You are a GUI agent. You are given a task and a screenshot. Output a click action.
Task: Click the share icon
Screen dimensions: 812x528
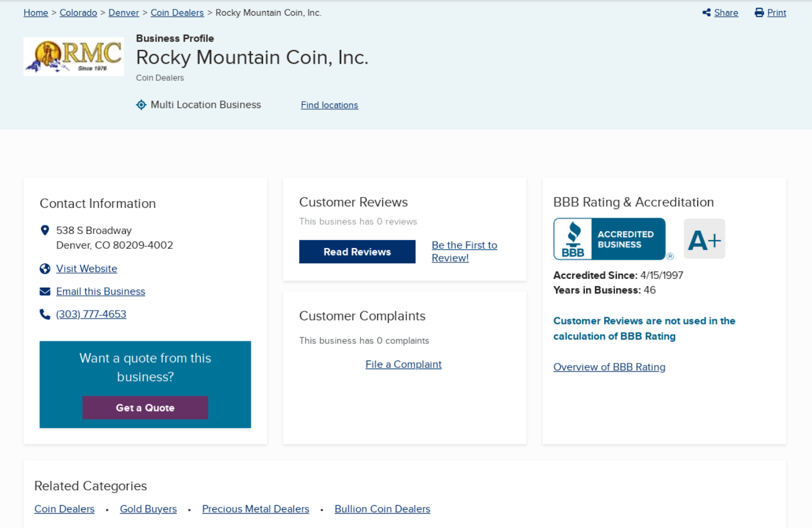pos(706,13)
